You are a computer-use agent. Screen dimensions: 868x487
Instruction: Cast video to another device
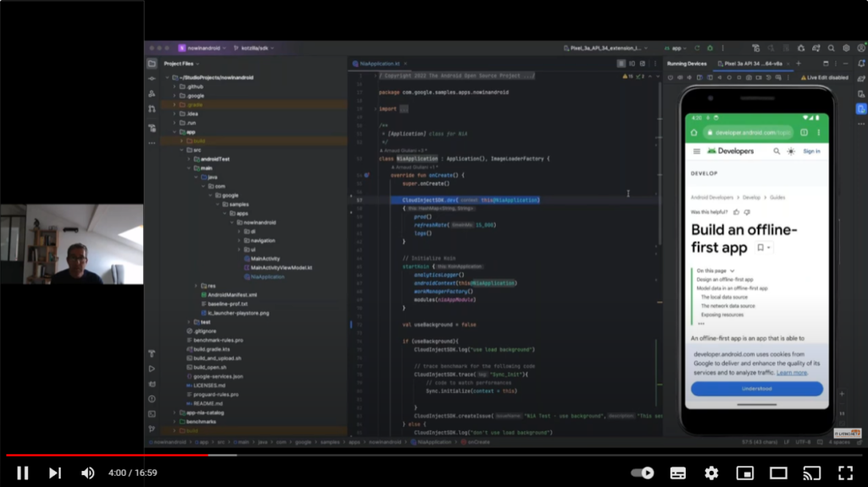pyautogui.click(x=811, y=473)
